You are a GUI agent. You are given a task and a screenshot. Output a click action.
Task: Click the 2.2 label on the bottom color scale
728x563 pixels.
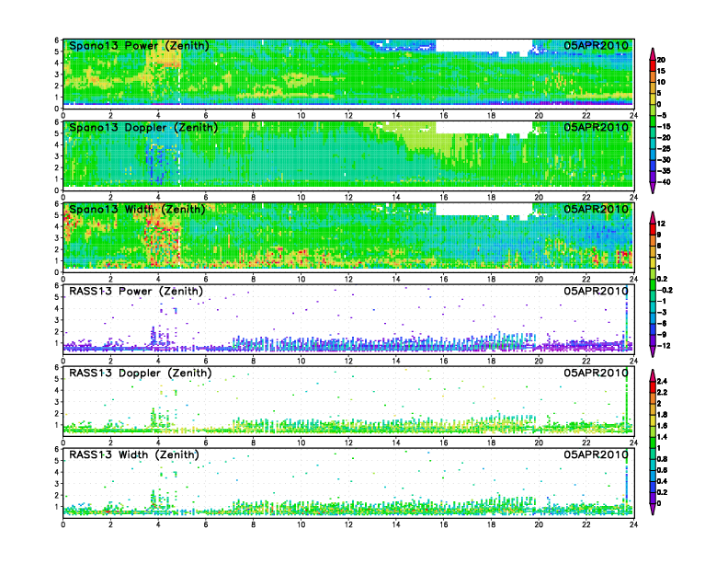click(662, 393)
